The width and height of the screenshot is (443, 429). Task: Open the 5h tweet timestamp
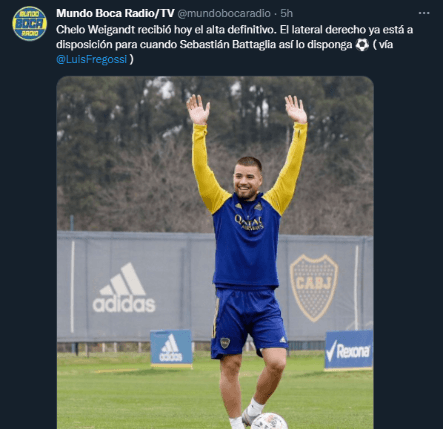286,13
